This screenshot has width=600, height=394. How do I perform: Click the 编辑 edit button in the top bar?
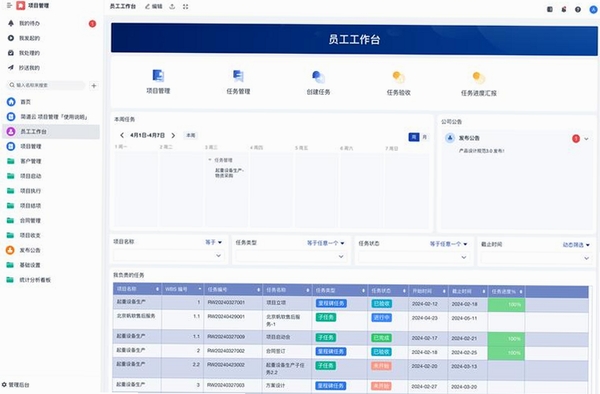(154, 7)
